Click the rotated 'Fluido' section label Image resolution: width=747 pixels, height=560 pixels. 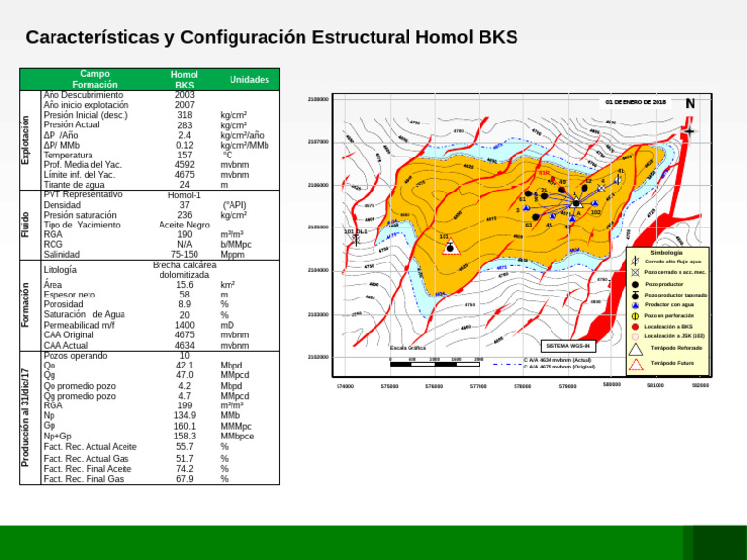coord(25,225)
